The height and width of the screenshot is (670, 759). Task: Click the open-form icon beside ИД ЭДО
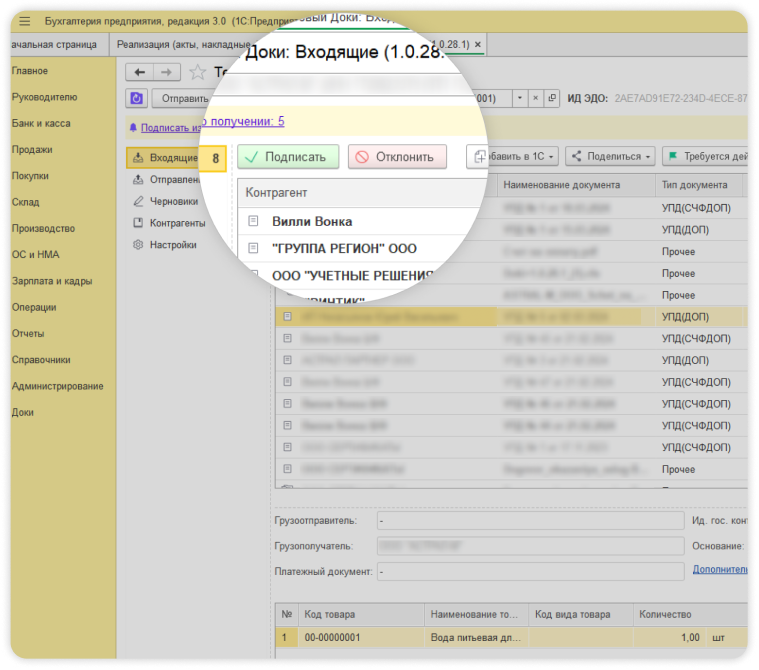tap(552, 98)
